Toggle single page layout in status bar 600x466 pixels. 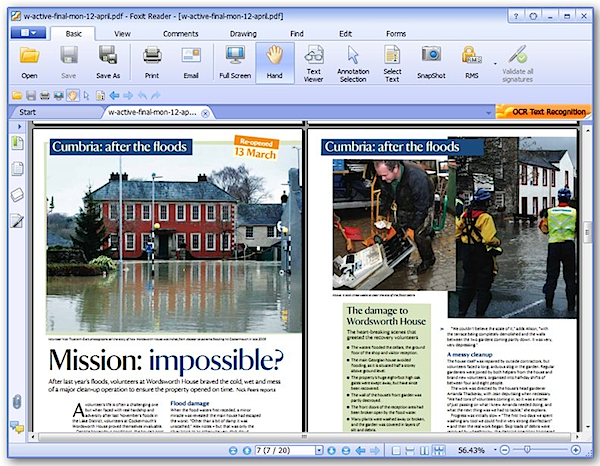(396, 451)
